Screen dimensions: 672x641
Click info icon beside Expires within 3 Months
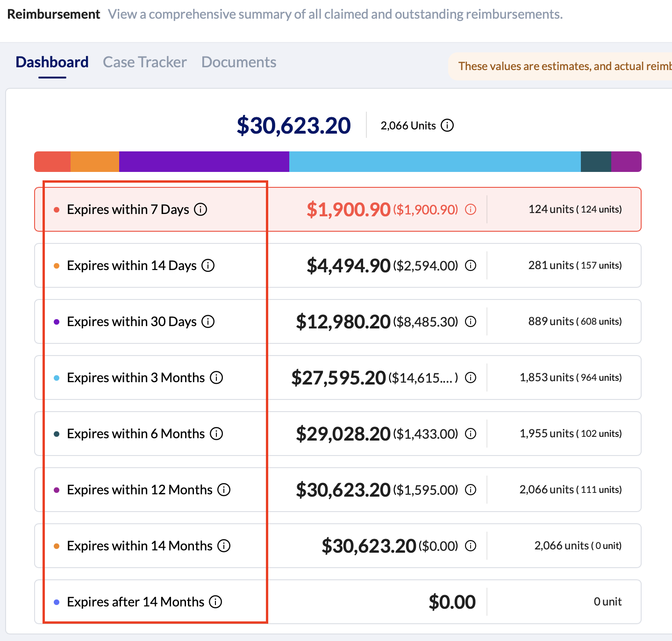(x=216, y=377)
